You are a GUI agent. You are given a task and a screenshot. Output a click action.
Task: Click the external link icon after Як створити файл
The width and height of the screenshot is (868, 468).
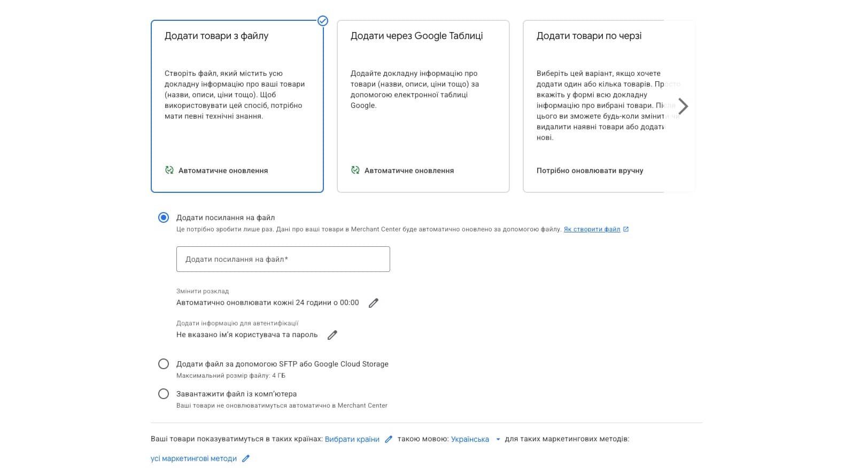[x=626, y=229]
